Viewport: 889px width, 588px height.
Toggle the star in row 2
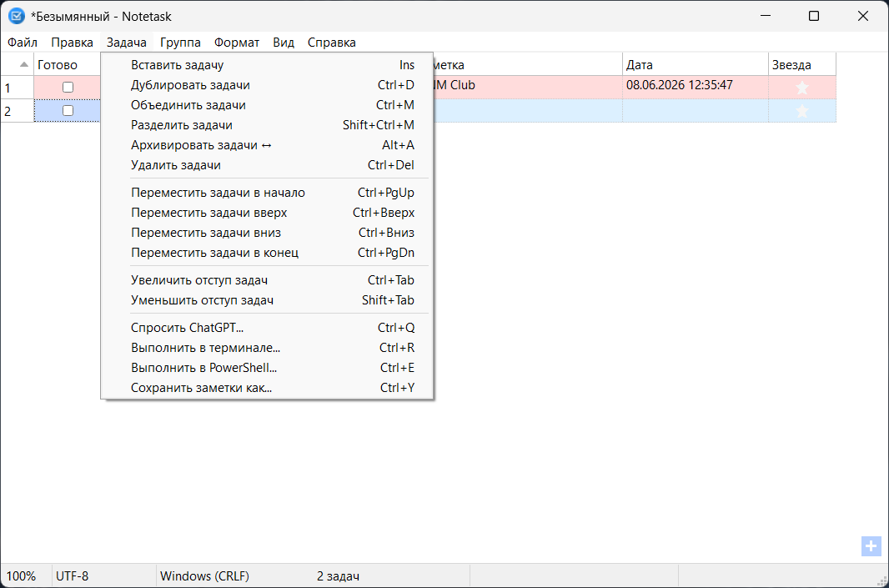click(801, 111)
